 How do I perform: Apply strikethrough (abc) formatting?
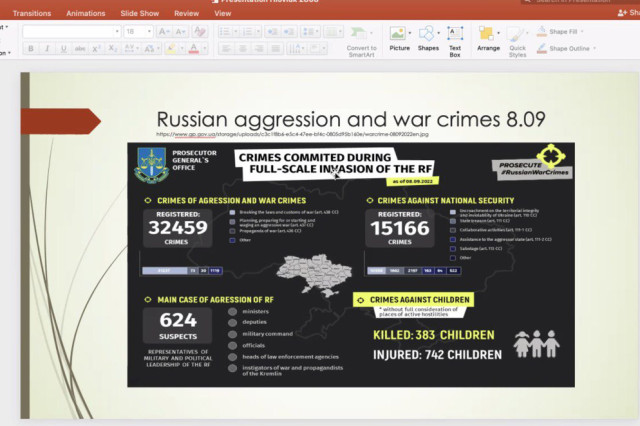click(80, 49)
